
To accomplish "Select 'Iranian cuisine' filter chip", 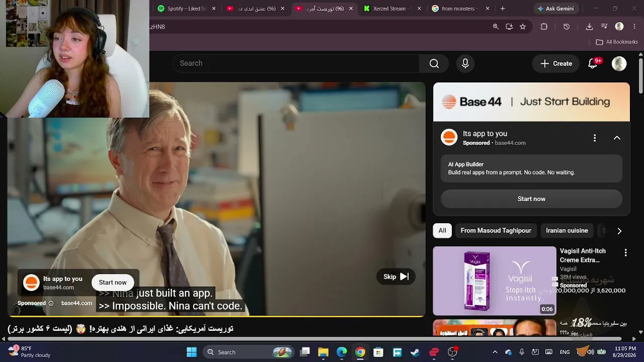I will (567, 231).
